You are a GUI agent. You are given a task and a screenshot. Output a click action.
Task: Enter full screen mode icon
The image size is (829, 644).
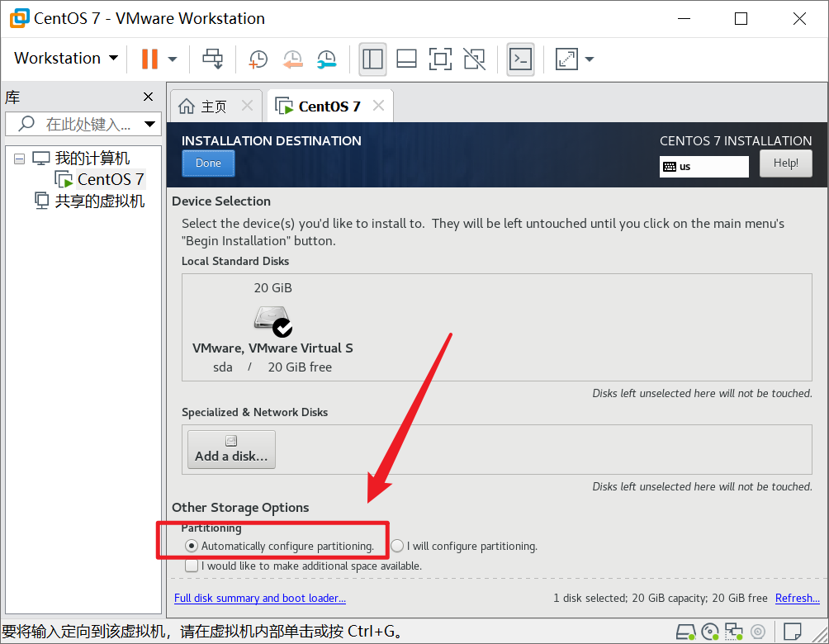coord(440,59)
